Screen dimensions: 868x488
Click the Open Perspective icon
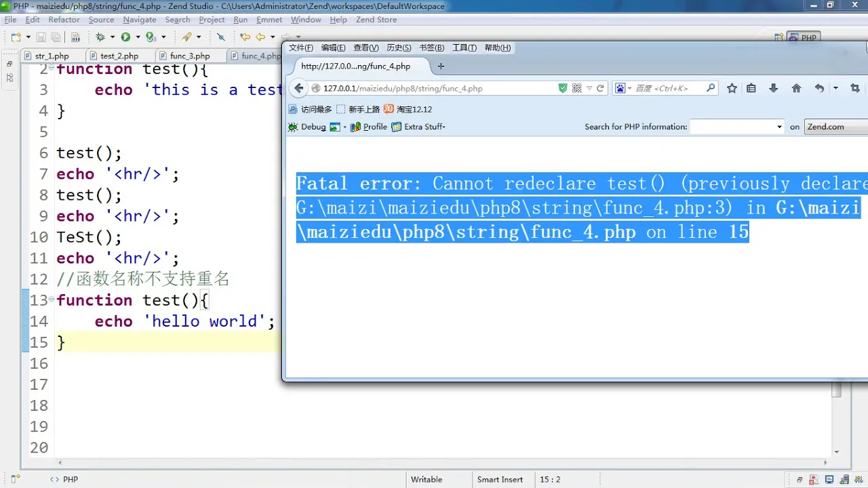[x=779, y=38]
